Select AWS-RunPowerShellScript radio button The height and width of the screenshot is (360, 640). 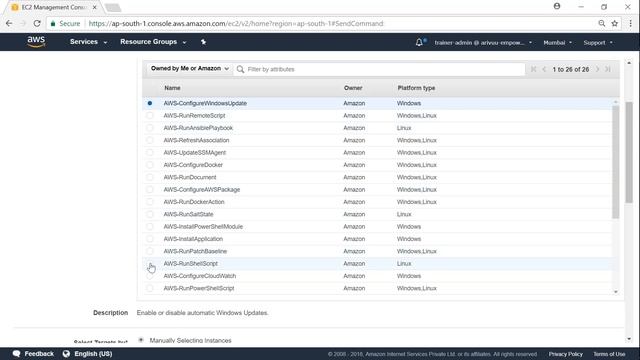click(x=150, y=288)
